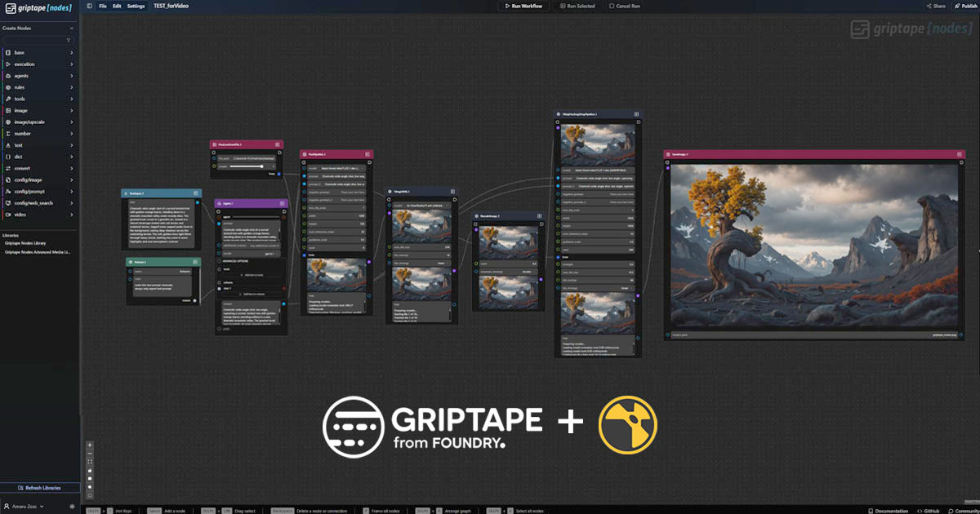Click the Publish button
This screenshot has width=980, height=514.
964,6
